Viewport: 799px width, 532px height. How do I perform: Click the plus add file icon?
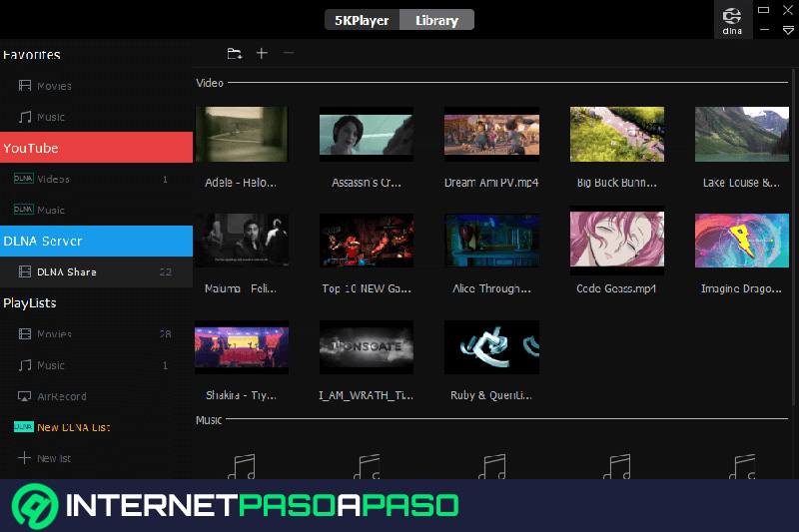262,53
